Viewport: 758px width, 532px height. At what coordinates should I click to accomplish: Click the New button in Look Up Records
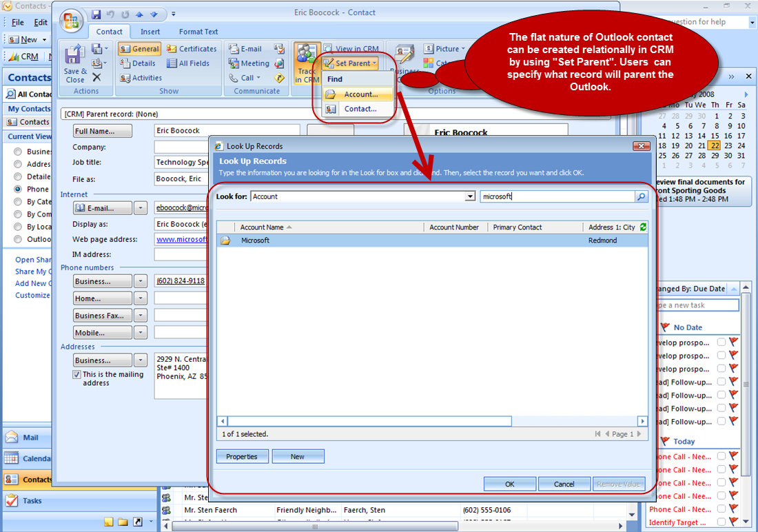(298, 457)
